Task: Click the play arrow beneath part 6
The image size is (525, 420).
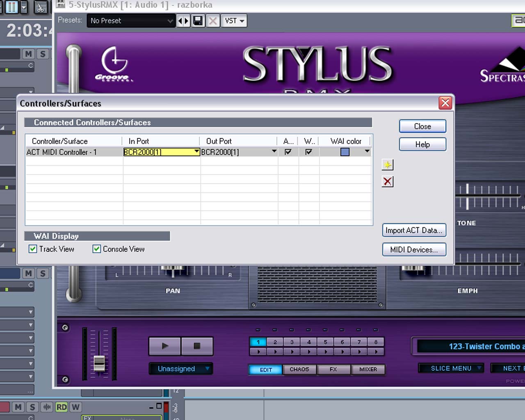Action: pos(342,352)
